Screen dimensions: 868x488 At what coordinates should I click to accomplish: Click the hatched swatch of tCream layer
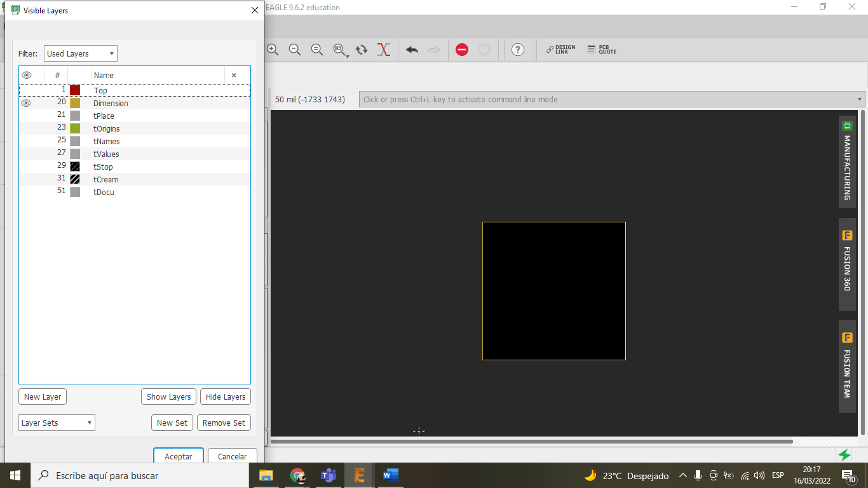coord(75,179)
